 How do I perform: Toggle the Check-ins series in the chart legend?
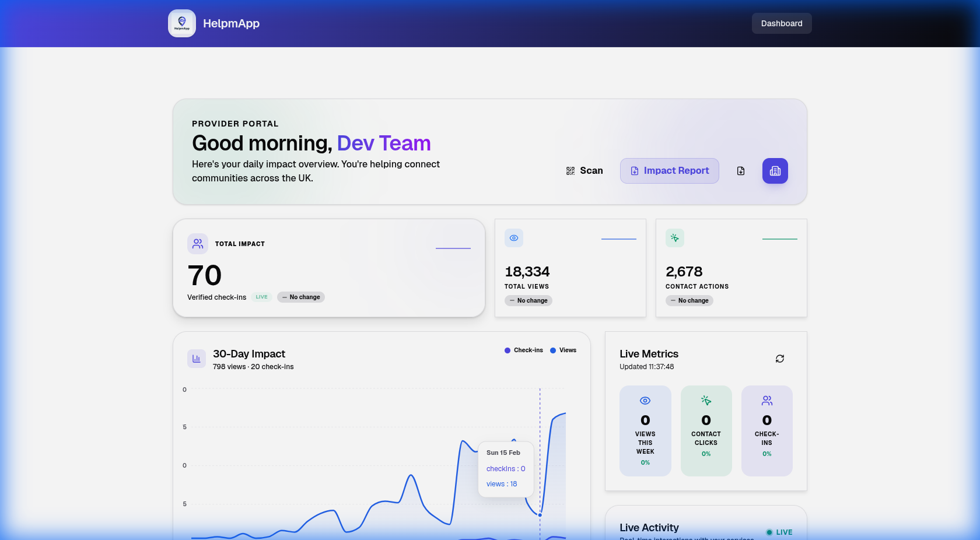pyautogui.click(x=523, y=350)
